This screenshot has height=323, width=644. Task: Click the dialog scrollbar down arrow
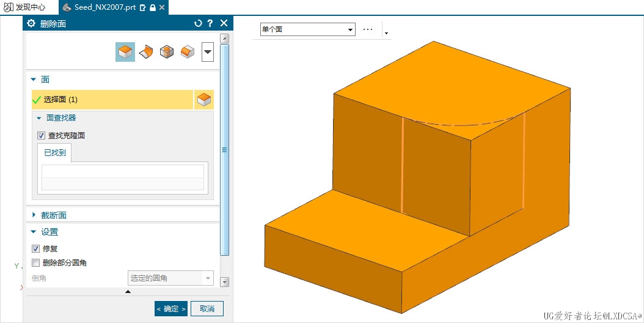(224, 282)
